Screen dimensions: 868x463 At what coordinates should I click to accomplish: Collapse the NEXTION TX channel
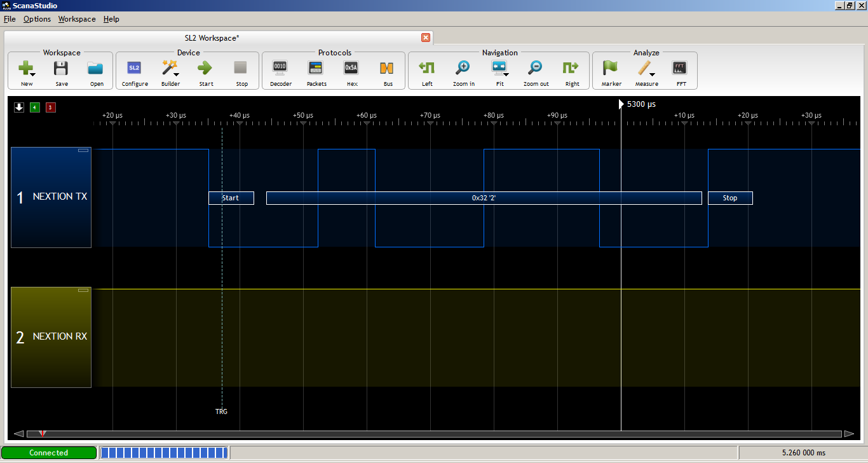point(83,150)
